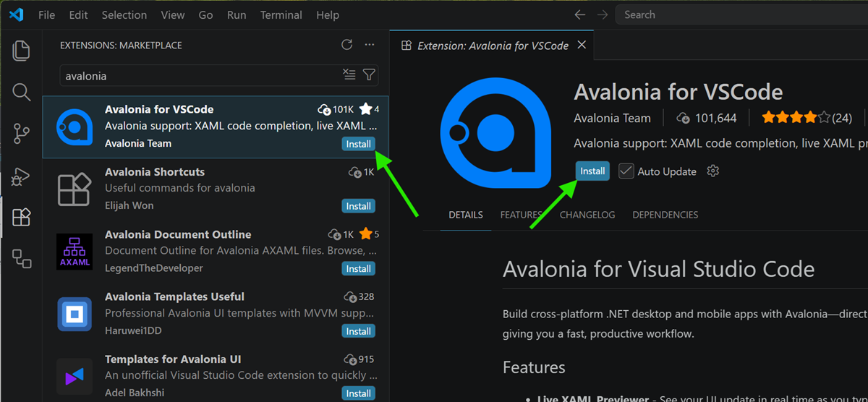Viewport: 868px width, 402px height.
Task: Select the Avalonia Shortcuts title
Action: tap(155, 172)
